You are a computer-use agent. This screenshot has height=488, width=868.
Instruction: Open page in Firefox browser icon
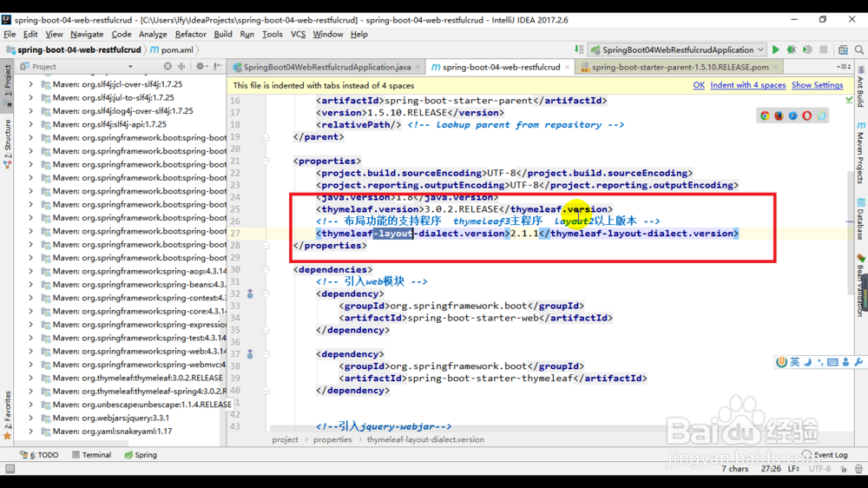(x=779, y=115)
